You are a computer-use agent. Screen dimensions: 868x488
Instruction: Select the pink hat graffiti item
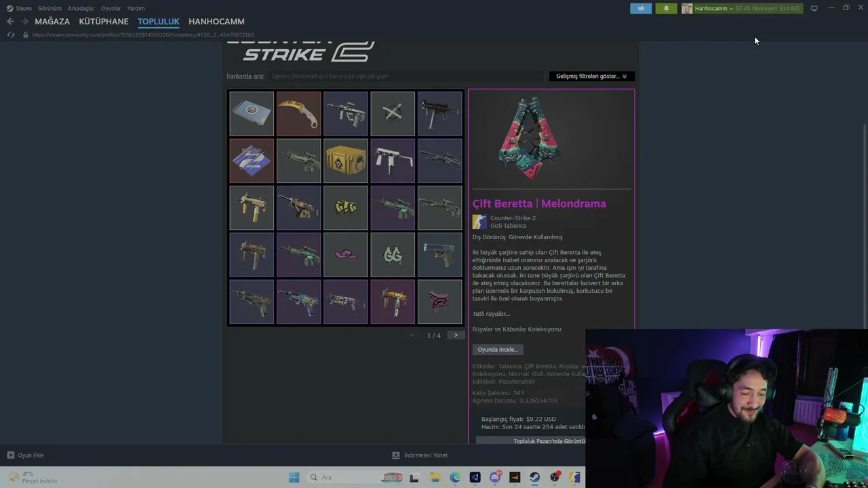346,255
